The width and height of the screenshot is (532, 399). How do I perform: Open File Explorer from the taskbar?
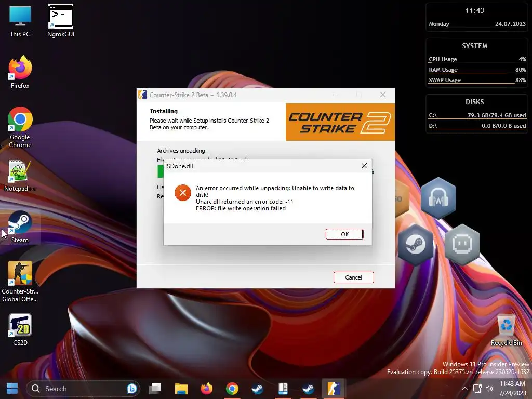point(181,389)
